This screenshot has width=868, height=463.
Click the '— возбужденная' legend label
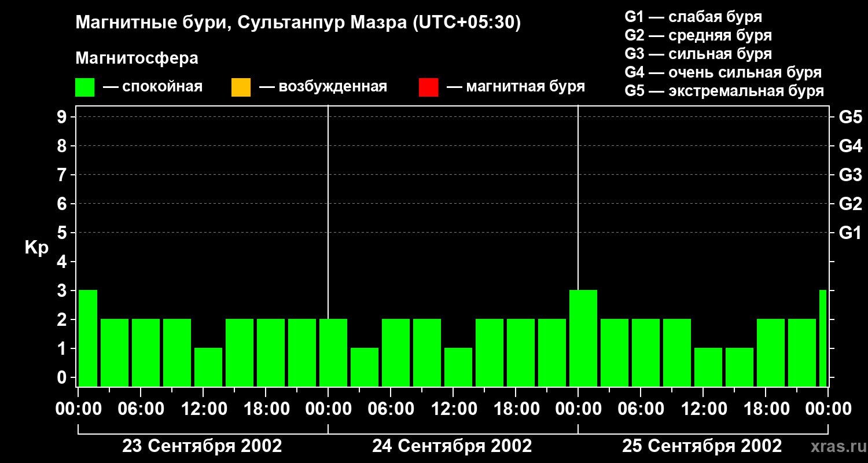(x=323, y=87)
